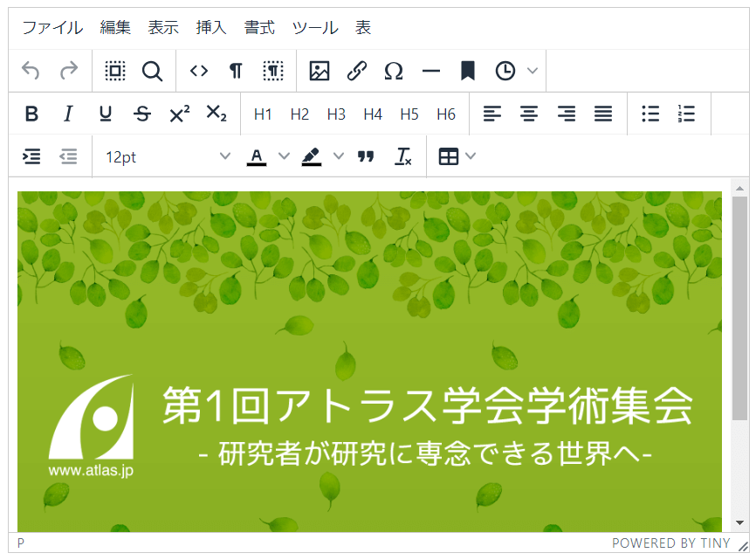Open the special character picker
The height and width of the screenshot is (560, 756).
coord(394,71)
